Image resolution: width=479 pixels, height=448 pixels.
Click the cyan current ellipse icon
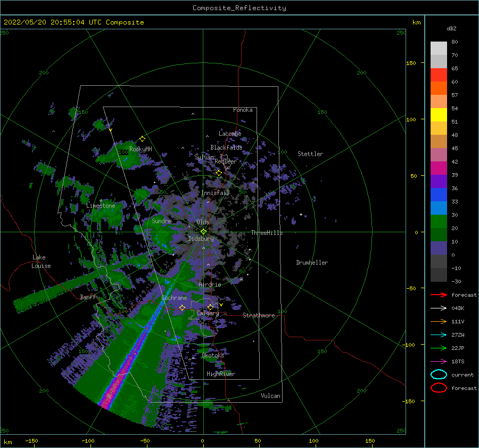[x=439, y=374]
